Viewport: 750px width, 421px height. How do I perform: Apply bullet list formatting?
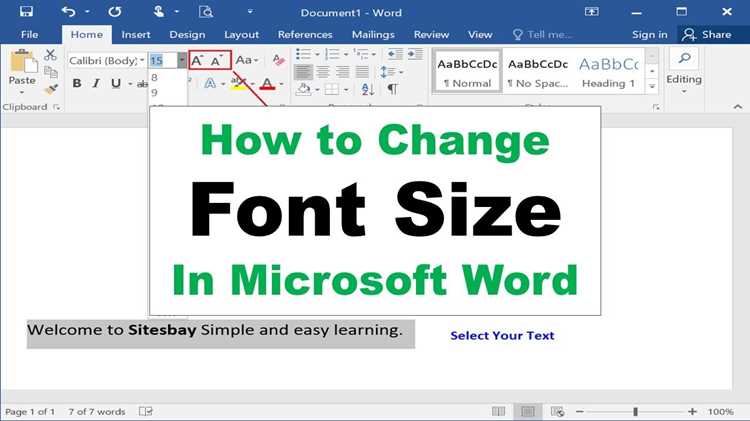[x=303, y=54]
